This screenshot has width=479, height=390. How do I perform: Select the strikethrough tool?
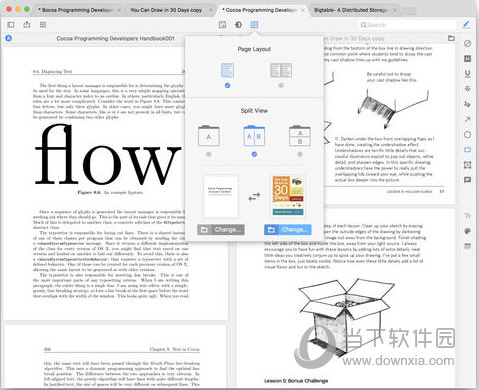467,89
